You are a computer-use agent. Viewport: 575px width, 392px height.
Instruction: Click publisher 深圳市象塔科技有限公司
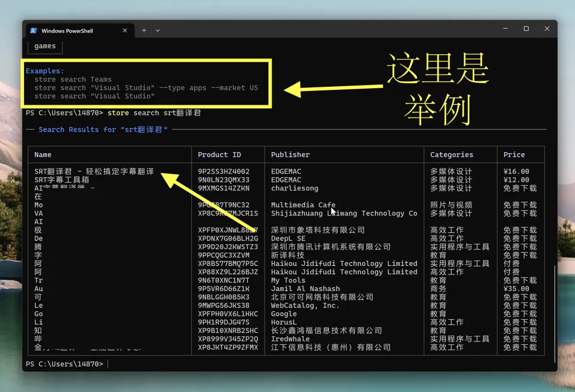318,230
